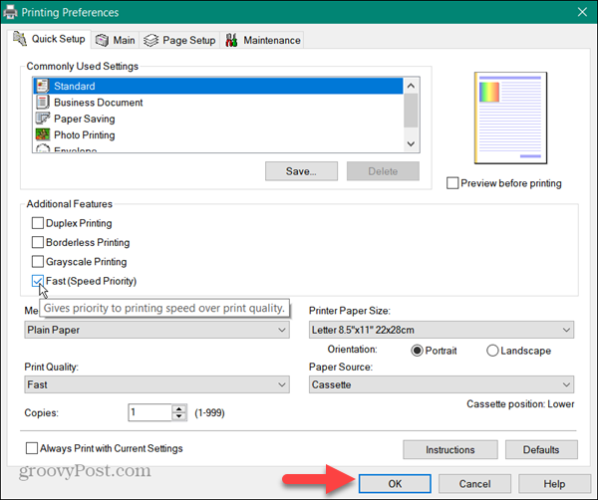598x500 pixels.
Task: Go to the Maintenance tab
Action: click(x=263, y=40)
